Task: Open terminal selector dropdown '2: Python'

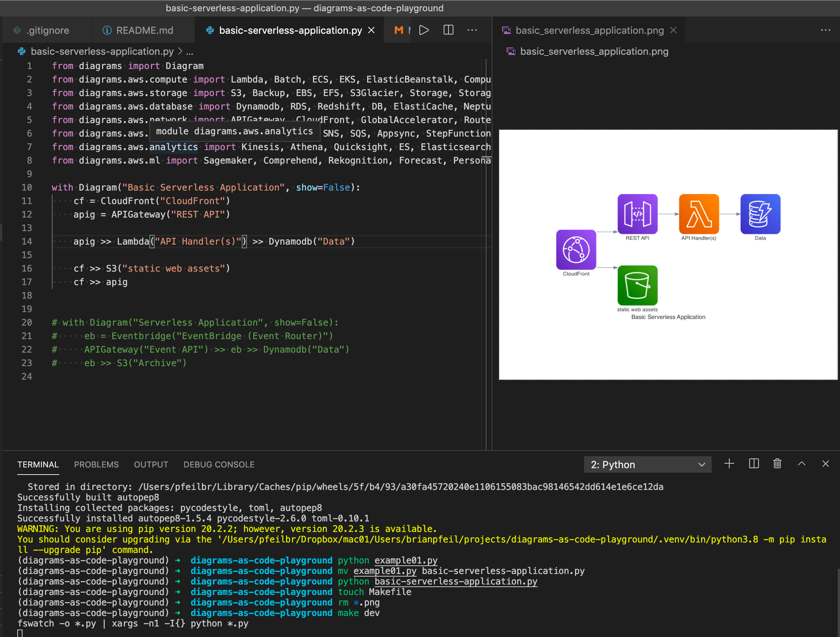Action: (x=647, y=465)
